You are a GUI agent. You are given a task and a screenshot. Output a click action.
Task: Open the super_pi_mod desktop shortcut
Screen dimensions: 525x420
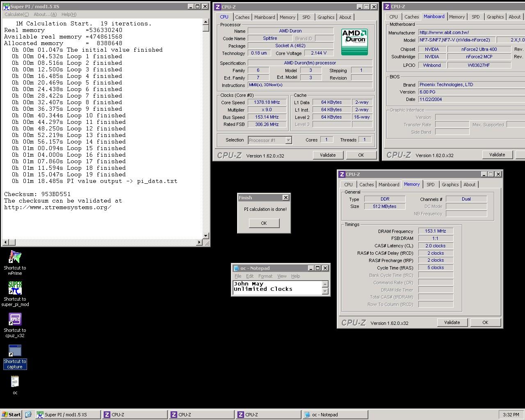pyautogui.click(x=15, y=294)
